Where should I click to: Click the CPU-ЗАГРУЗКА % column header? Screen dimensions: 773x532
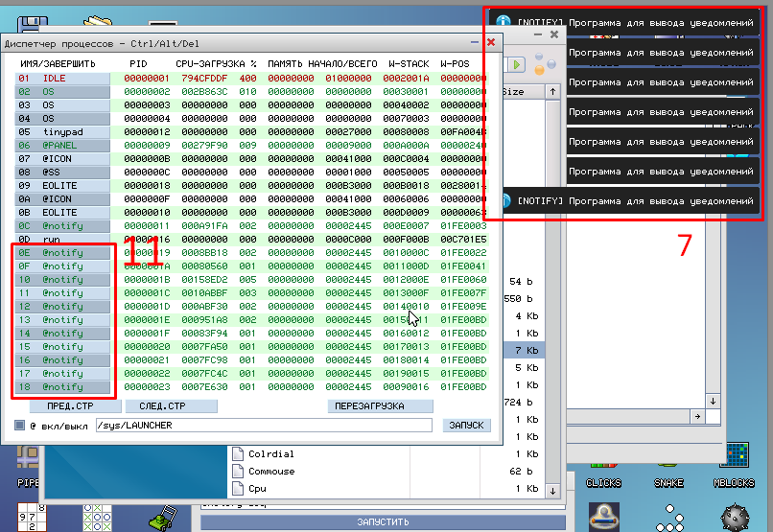216,64
